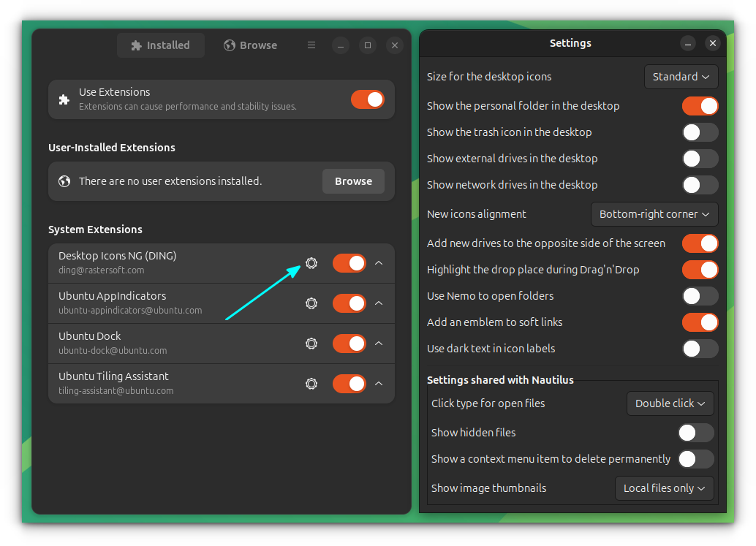Minimize the Settings window
Image resolution: width=756 pixels, height=546 pixels.
tap(687, 43)
